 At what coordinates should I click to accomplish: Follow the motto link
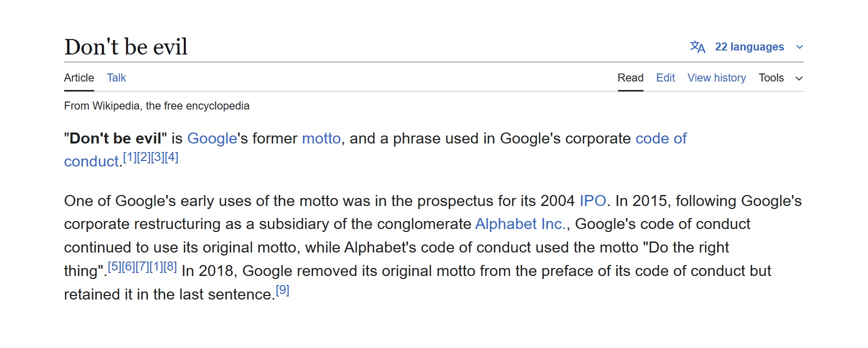point(322,138)
